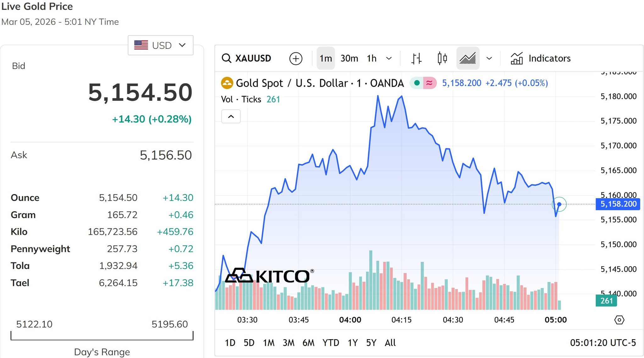Click the Gold Spot symbol logo icon
Screen dimensions: 644x358
(x=227, y=83)
